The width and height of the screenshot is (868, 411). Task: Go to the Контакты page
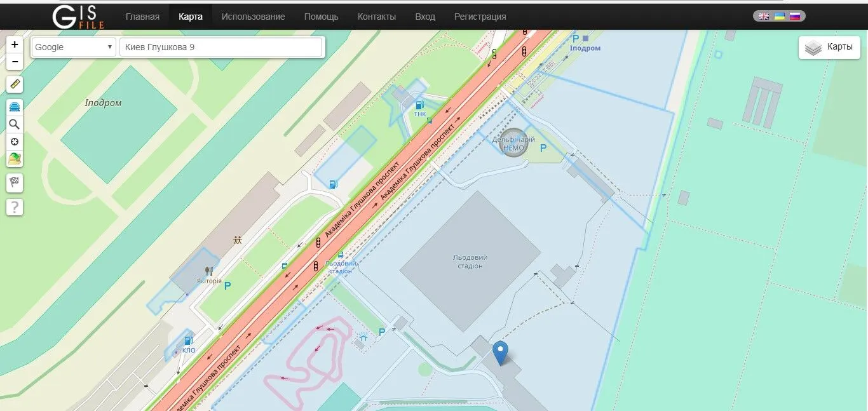pos(377,17)
